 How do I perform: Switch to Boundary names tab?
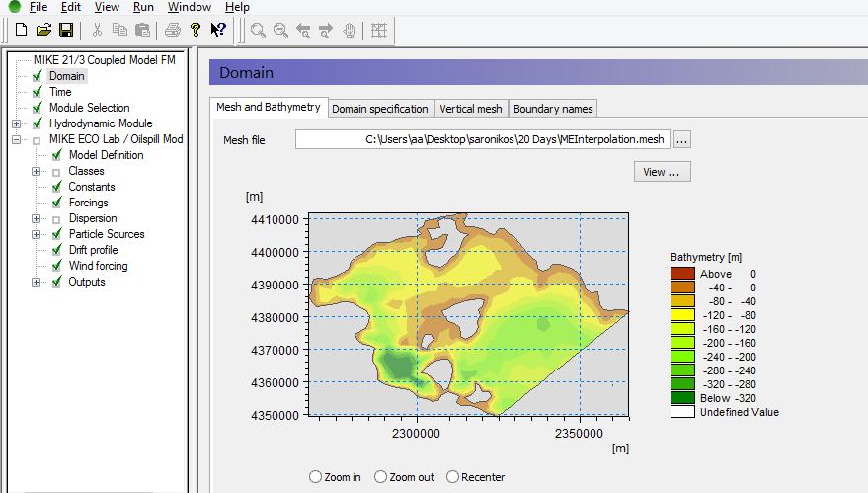553,109
